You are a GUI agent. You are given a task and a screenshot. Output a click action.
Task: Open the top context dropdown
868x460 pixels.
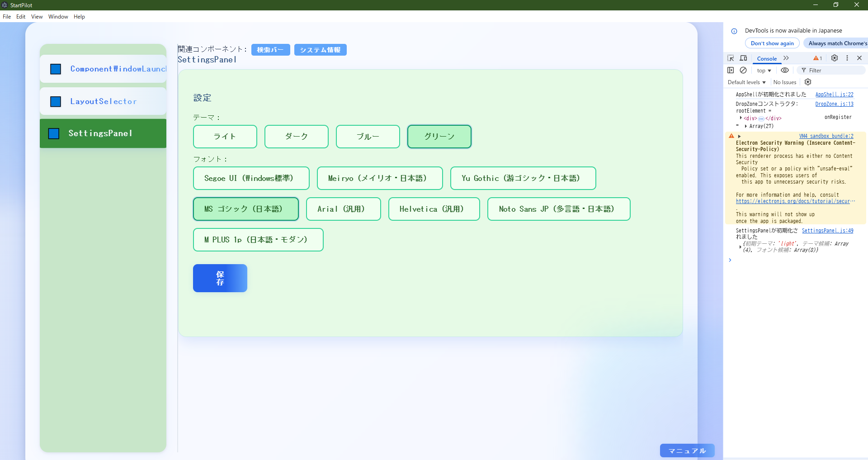coord(764,71)
